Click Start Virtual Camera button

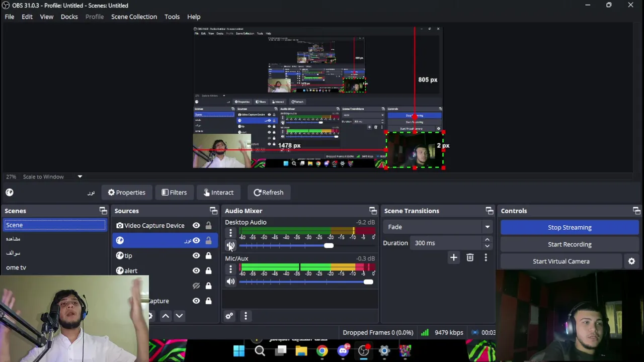(561, 261)
